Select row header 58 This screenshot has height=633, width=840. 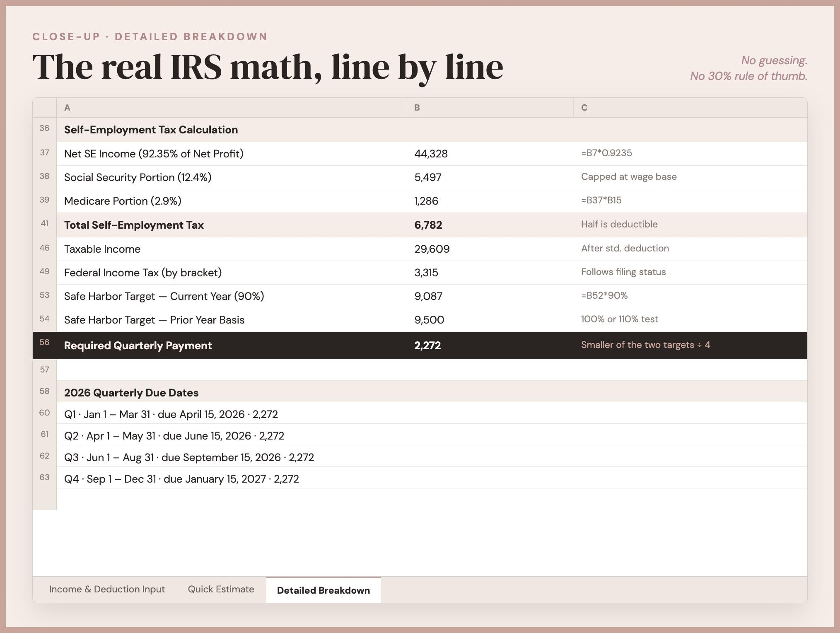pyautogui.click(x=44, y=391)
